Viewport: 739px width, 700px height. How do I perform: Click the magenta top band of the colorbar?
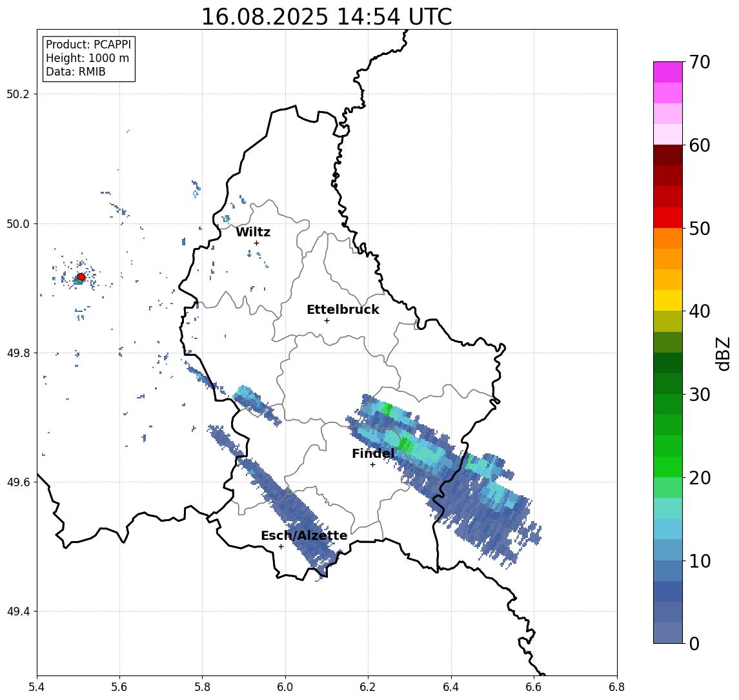point(668,72)
